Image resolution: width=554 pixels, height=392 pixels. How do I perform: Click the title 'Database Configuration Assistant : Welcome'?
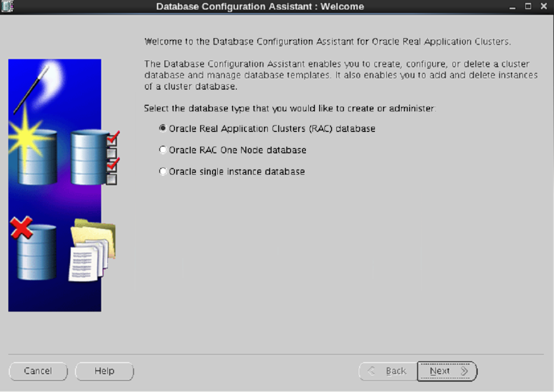[x=260, y=7]
